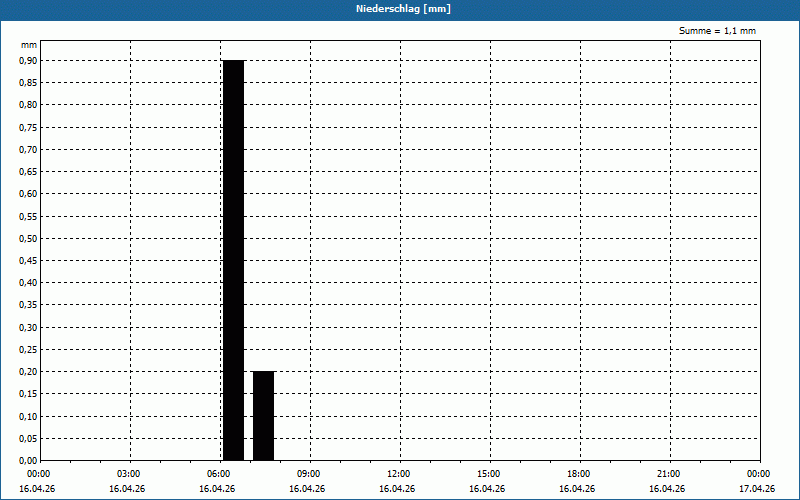Click the Niederschlag [mm] title bar
Screen dimensions: 800x500
point(400,9)
